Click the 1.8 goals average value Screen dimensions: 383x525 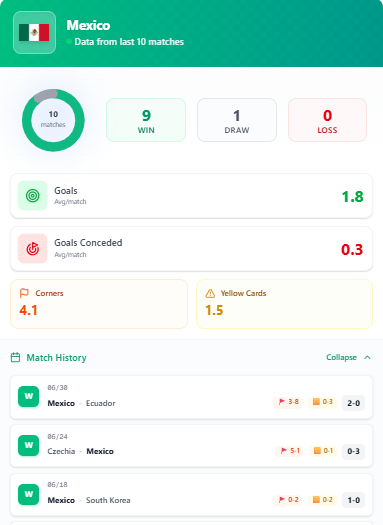tap(352, 197)
